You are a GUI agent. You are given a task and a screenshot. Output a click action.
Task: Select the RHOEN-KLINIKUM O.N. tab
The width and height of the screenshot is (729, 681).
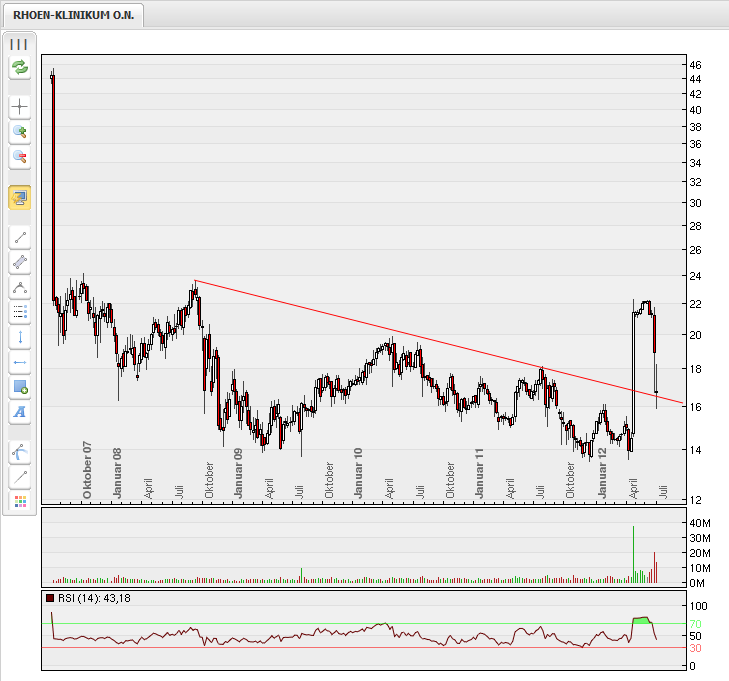coord(73,15)
